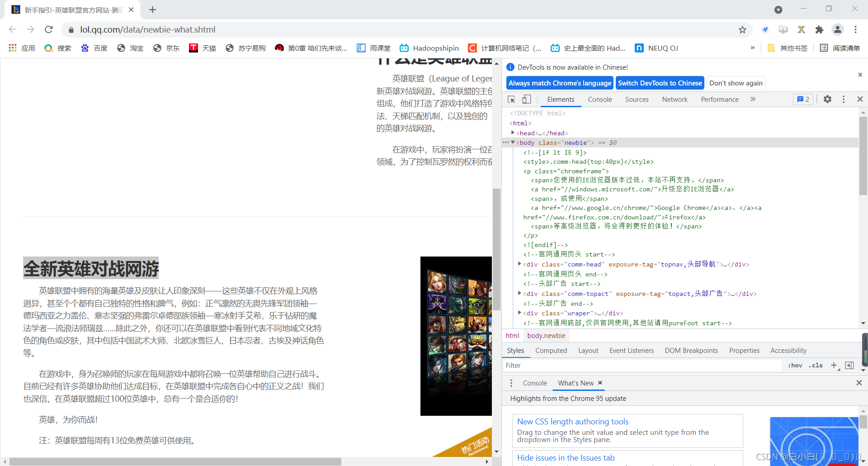Bookmark this page with the star icon
Image resolution: width=868 pixels, height=466 pixels.
point(742,29)
